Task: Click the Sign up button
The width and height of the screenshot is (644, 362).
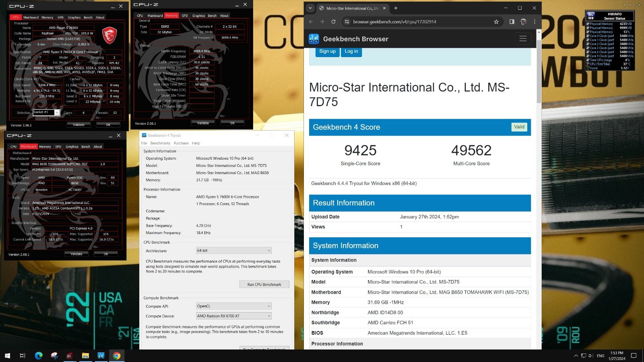Action: [x=327, y=51]
